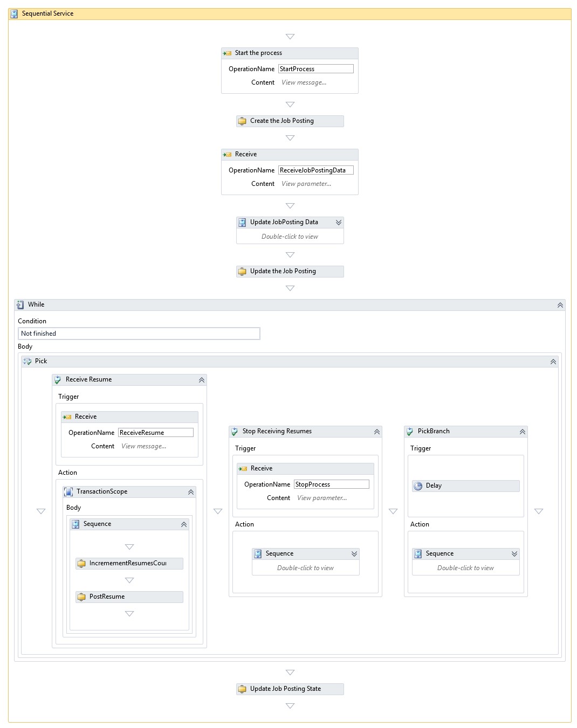577x728 pixels.
Task: Click the Sequence icon under Stop Receiving Resumes
Action: [x=258, y=554]
